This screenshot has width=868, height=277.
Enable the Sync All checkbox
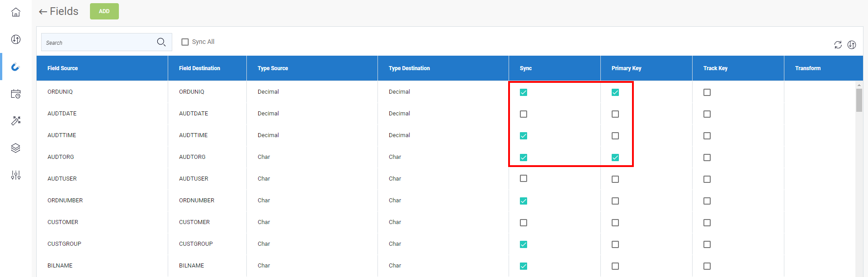185,42
